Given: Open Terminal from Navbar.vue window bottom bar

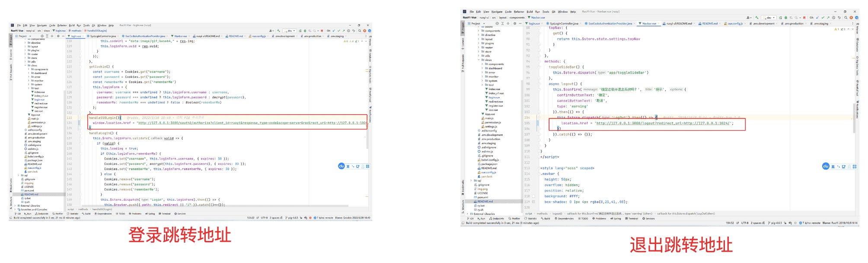Looking at the screenshot, I should click(633, 218).
